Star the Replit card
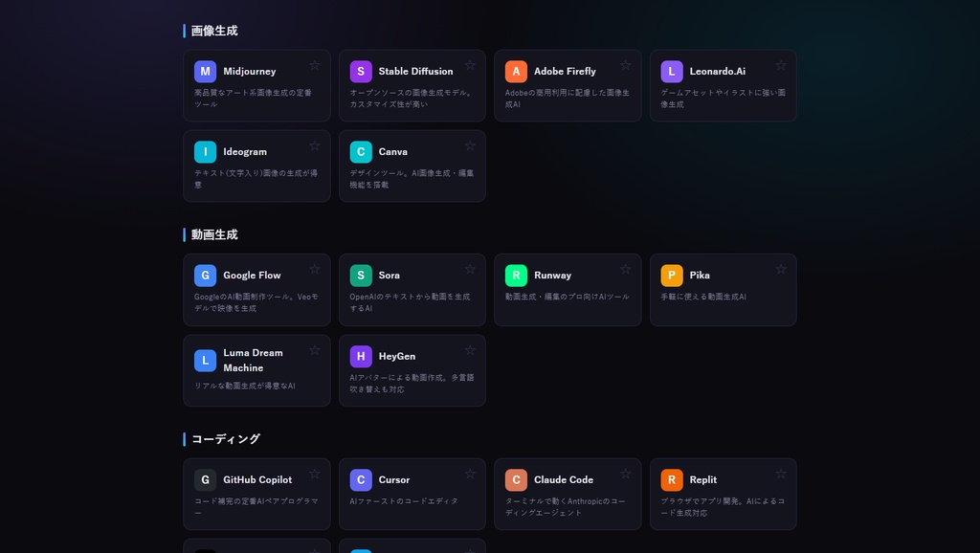980x553 pixels. pyautogui.click(x=781, y=474)
